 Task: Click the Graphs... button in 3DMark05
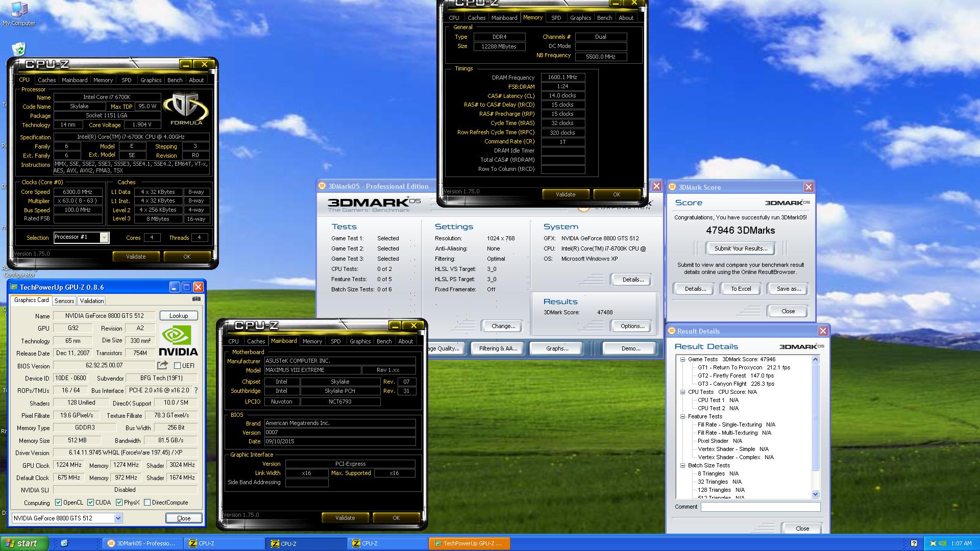pyautogui.click(x=557, y=348)
